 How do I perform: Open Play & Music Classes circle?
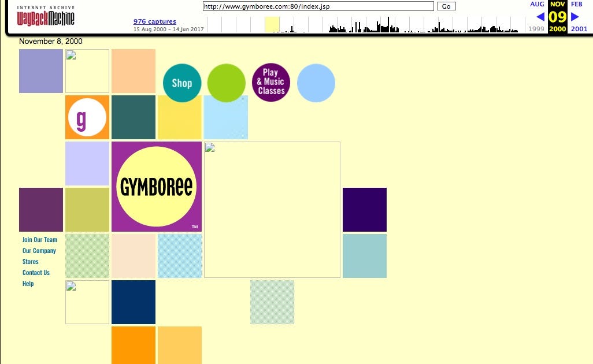coord(271,82)
